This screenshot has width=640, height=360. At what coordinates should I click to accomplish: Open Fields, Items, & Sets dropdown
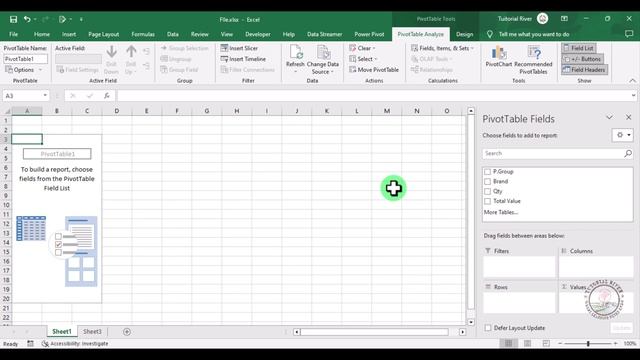tap(443, 48)
